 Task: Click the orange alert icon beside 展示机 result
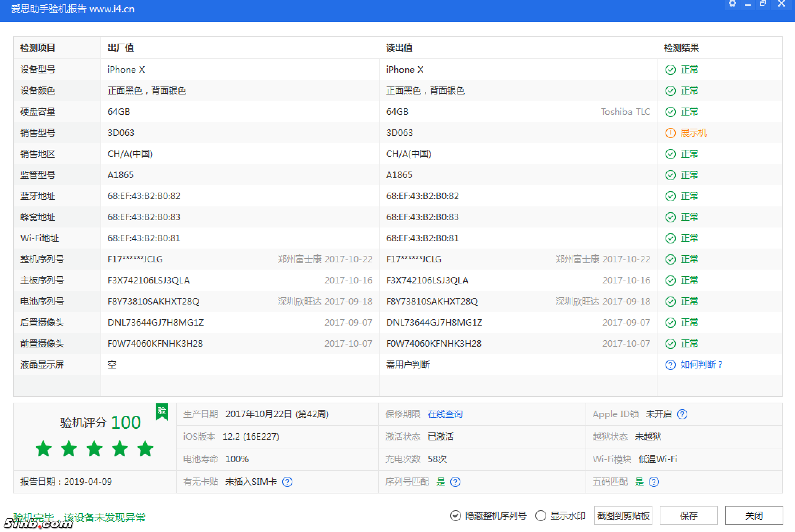(671, 133)
